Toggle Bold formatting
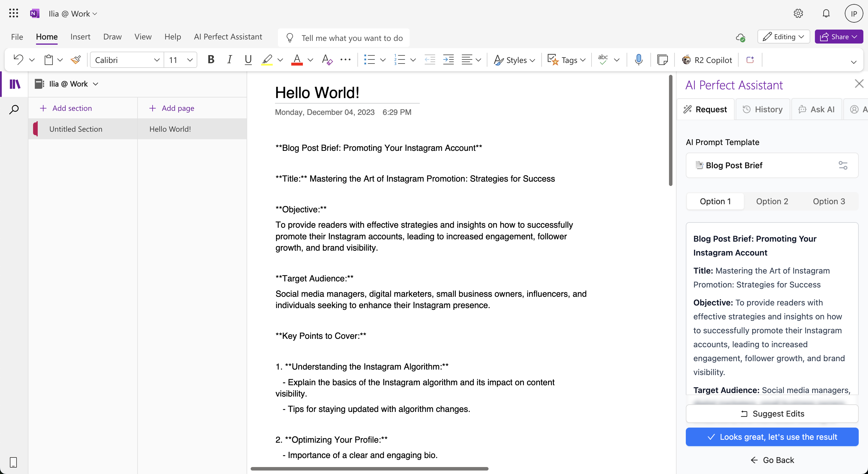The height and width of the screenshot is (474, 868). pos(211,60)
